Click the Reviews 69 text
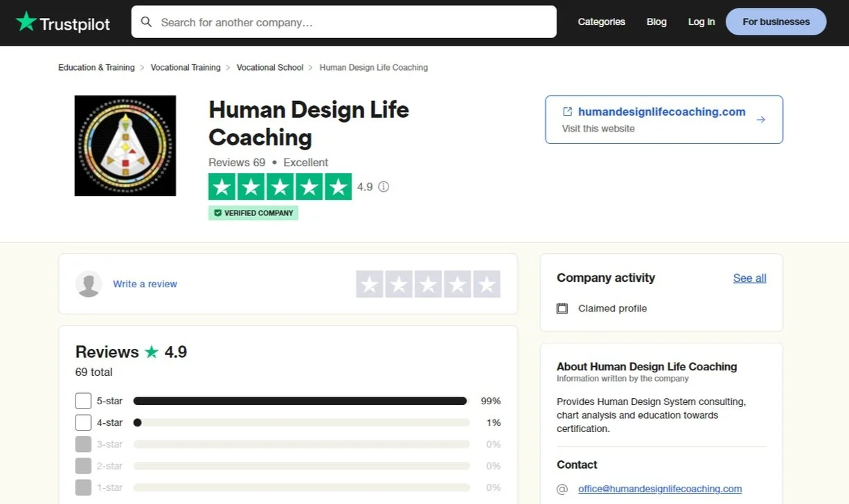The height and width of the screenshot is (504, 849). (x=237, y=162)
